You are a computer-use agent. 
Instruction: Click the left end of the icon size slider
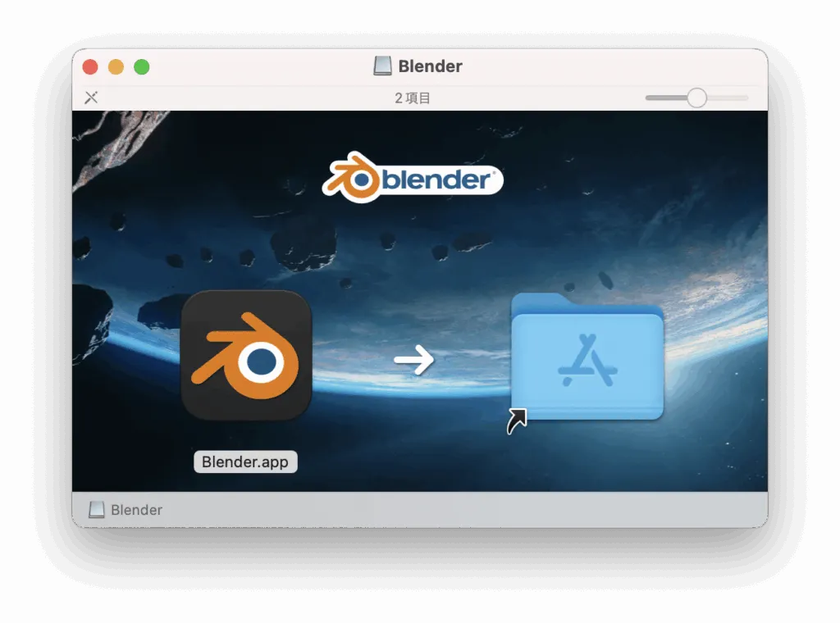(x=649, y=98)
